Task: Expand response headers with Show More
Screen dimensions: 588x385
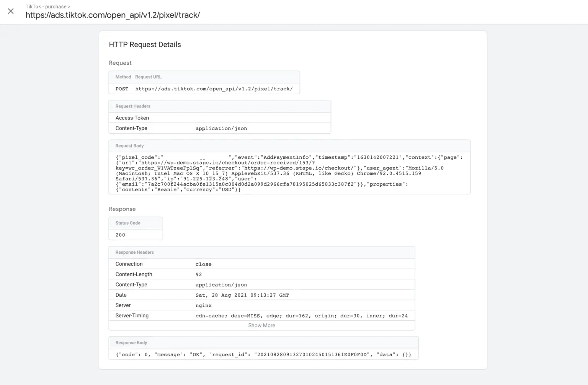Action: (x=261, y=325)
